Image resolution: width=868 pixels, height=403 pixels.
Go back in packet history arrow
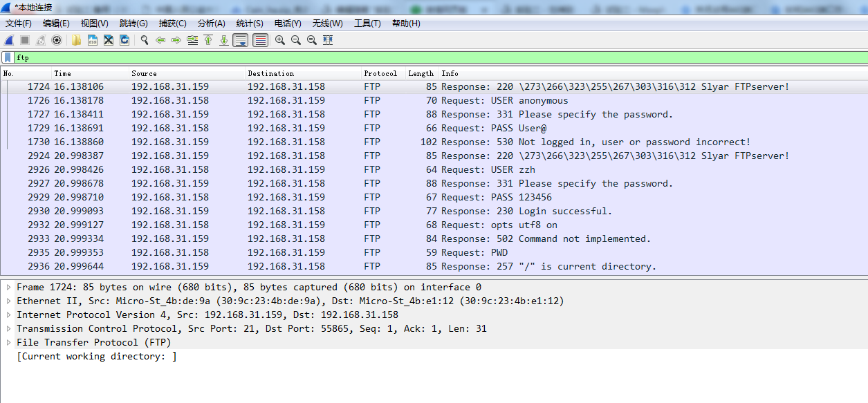(x=160, y=40)
